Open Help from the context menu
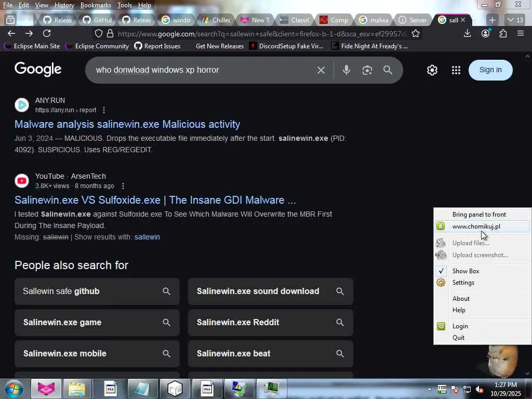The height and width of the screenshot is (399, 532). [x=482, y=310]
